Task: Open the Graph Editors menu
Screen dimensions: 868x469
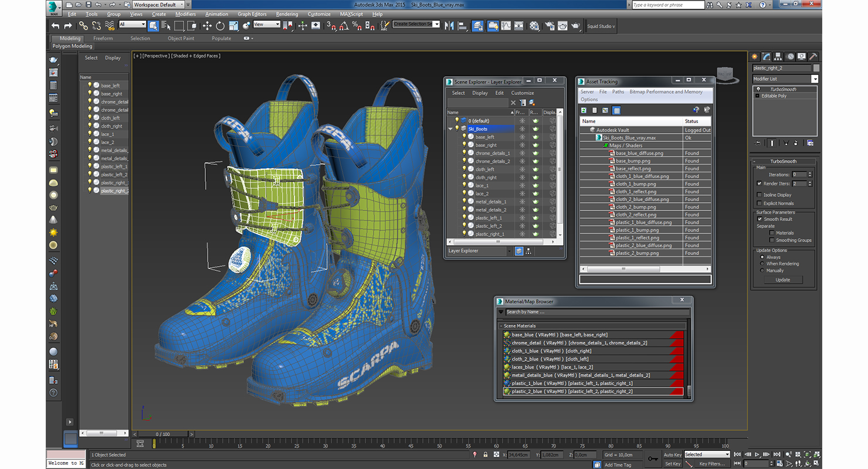Action: click(x=252, y=14)
